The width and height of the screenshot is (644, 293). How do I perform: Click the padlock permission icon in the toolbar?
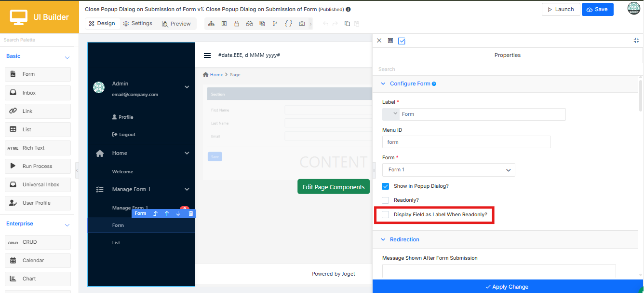237,24
